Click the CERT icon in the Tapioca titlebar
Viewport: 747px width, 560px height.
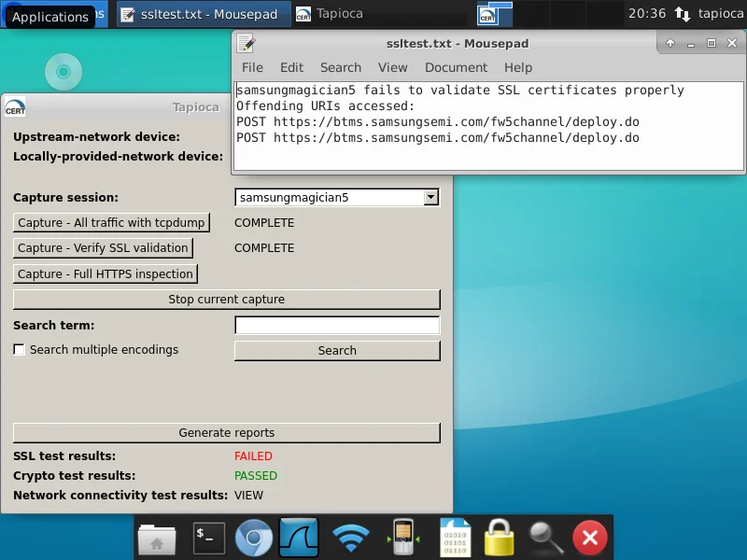coord(15,107)
